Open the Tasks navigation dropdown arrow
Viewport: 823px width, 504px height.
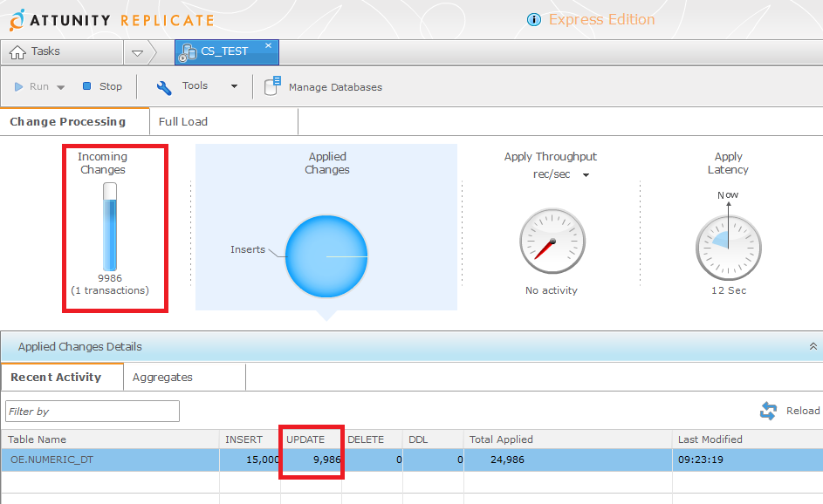pos(138,53)
